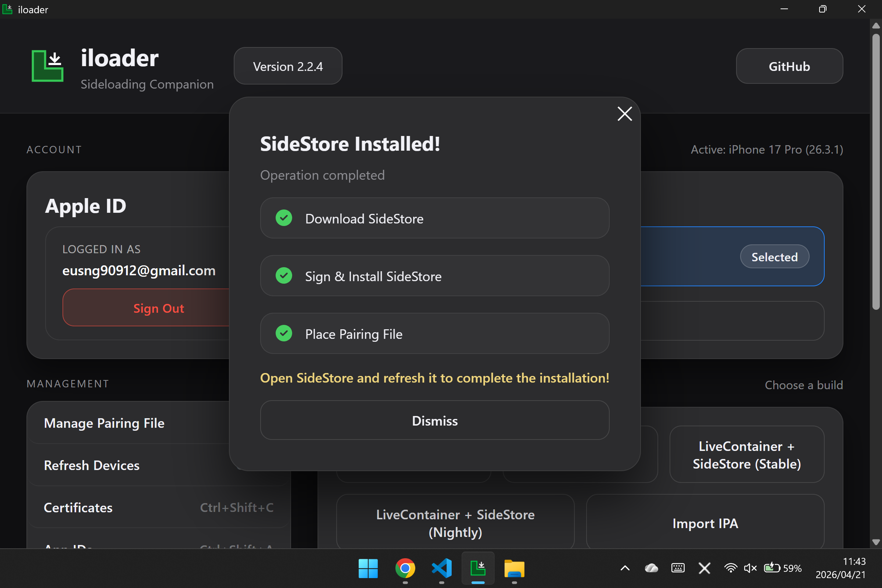Click the iloader window title bar icon
882x588 pixels.
7,9
